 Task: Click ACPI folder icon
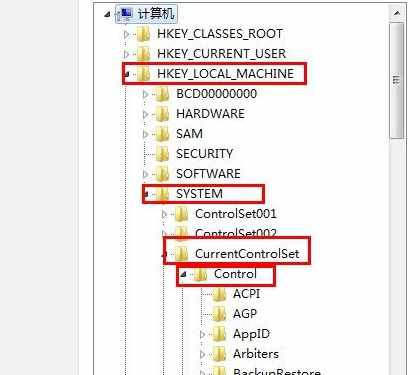coord(219,294)
